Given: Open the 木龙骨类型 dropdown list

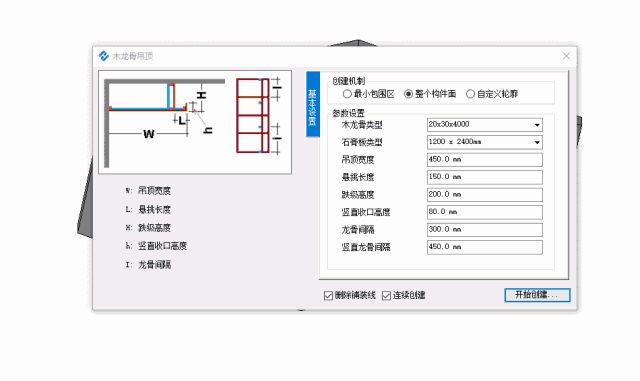Looking at the screenshot, I should point(484,125).
